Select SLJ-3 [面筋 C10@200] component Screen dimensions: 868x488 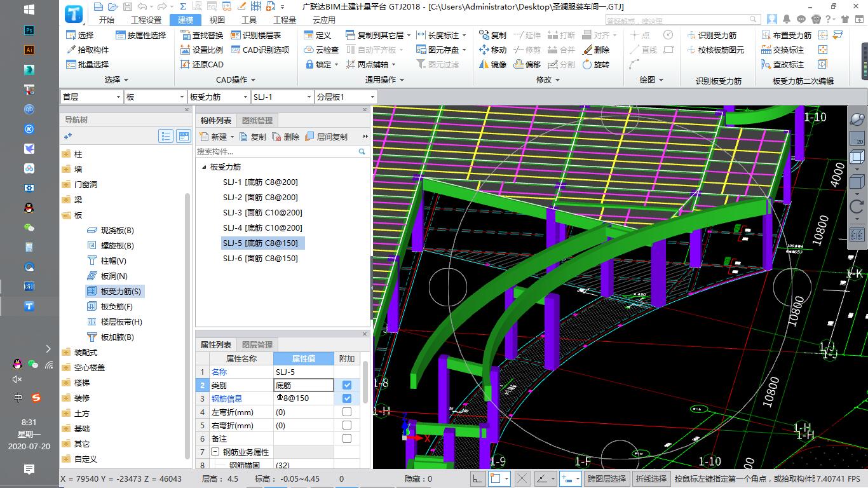(262, 212)
